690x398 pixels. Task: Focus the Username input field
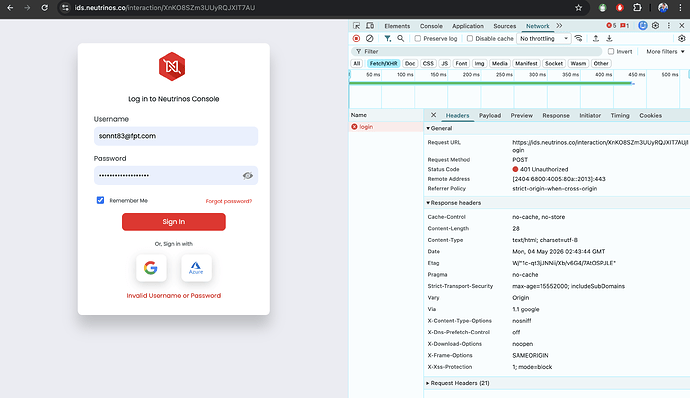[x=176, y=136]
